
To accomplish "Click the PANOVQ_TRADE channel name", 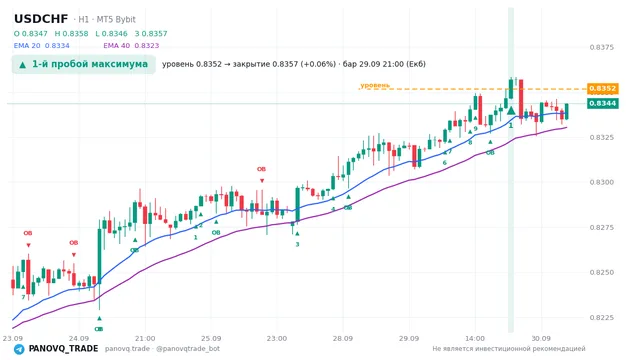I will (63, 349).
